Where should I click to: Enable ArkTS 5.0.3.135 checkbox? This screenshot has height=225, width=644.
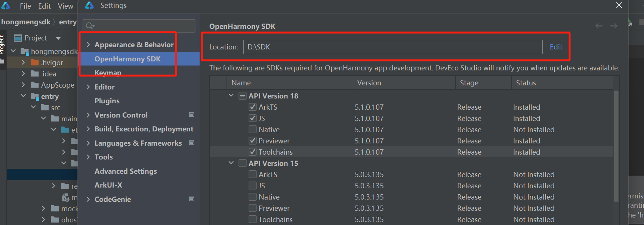click(253, 174)
